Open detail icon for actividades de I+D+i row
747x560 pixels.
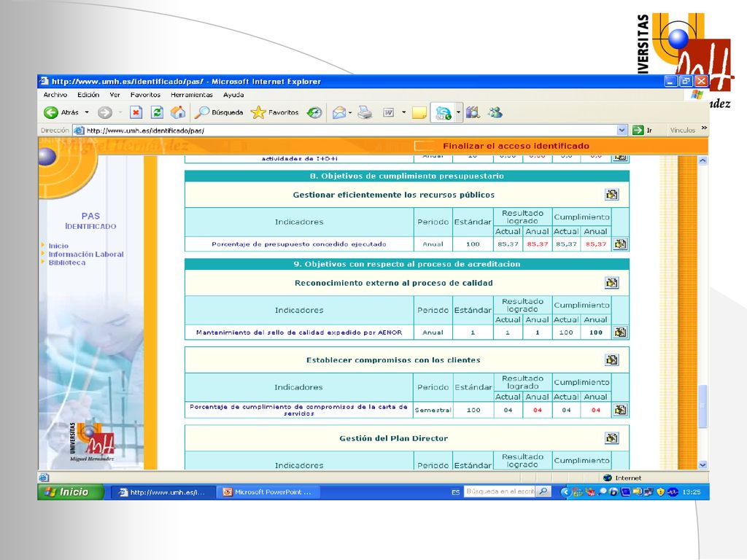620,157
